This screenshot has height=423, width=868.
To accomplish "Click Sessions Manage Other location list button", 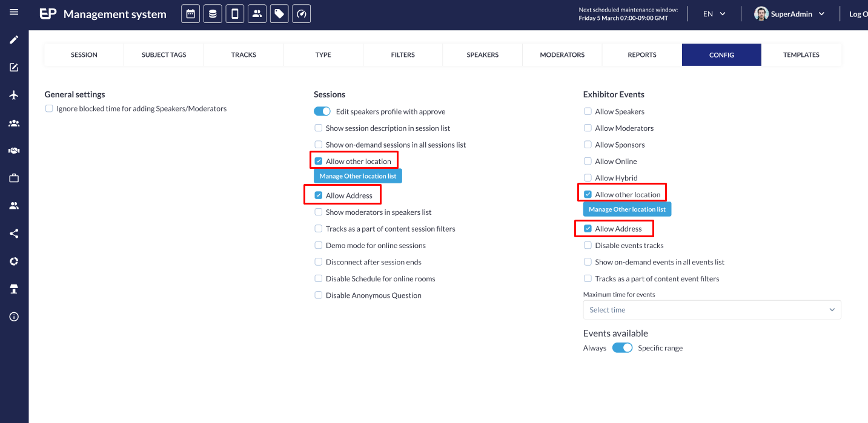I will click(x=358, y=176).
